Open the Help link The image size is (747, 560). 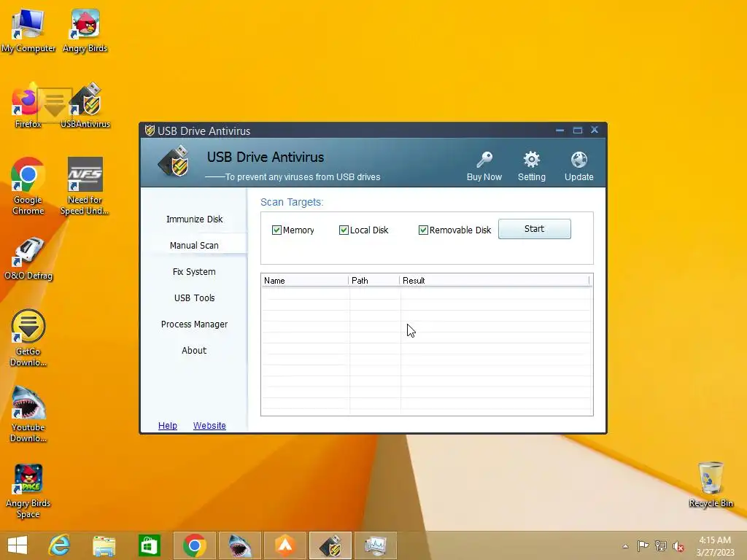tap(168, 426)
